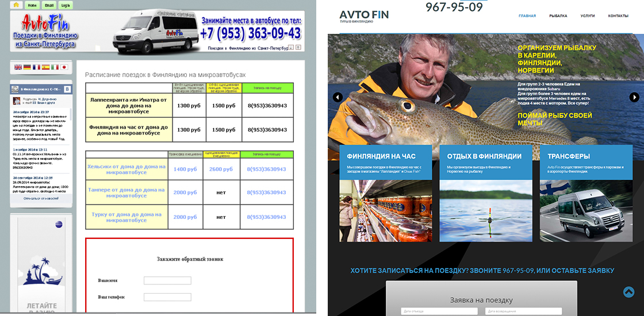644x316 pixels.
Task: Open the Трансферы card heading
Action: (568, 156)
